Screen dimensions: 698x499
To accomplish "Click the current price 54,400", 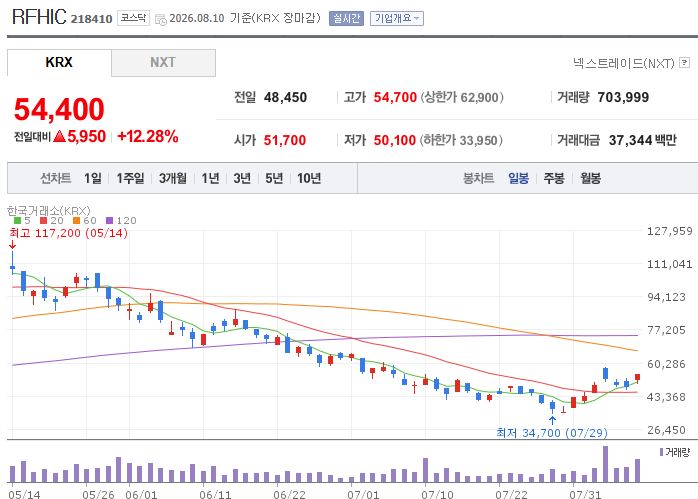I will tap(59, 110).
